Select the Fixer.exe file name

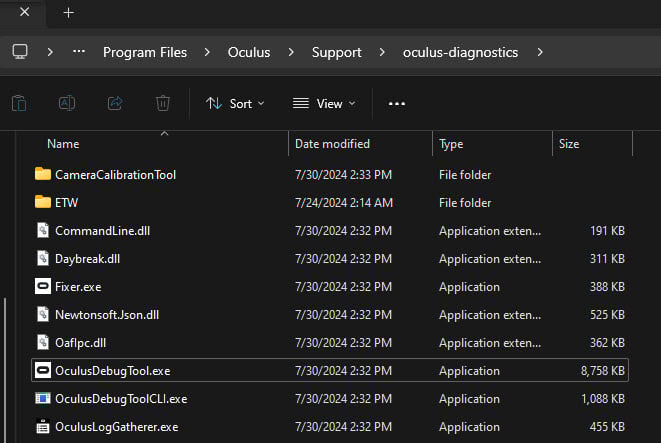coord(78,287)
